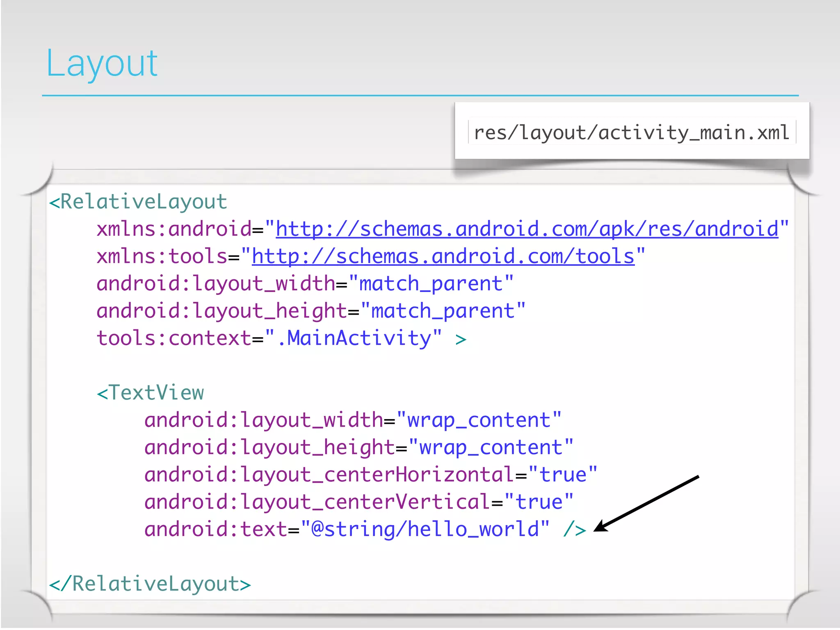Select the android:text="@string/hello_world" line
The image size is (840, 630).
365,530
